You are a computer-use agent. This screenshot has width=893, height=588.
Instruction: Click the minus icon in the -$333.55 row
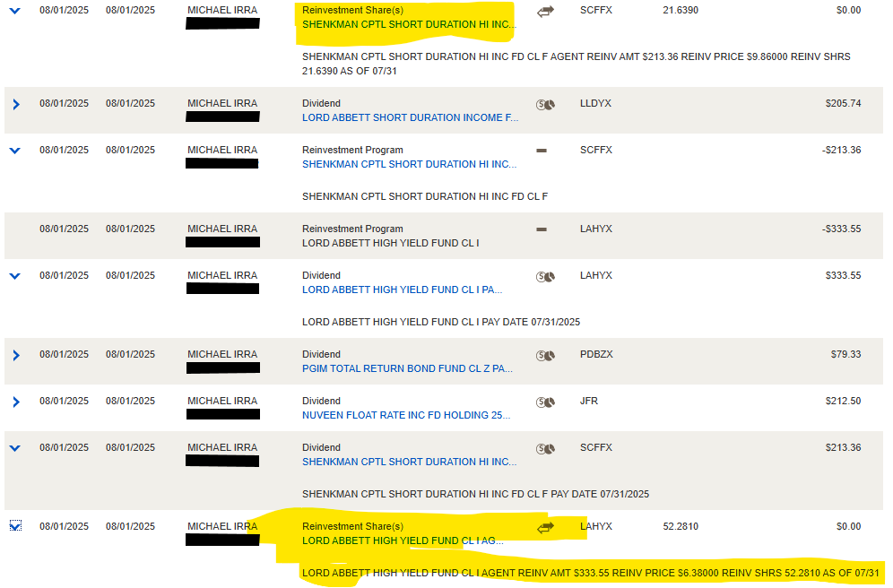(542, 229)
